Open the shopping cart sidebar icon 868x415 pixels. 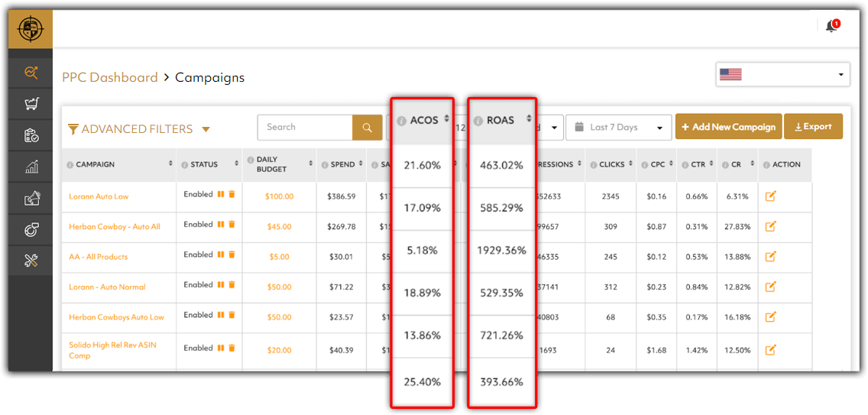(31, 104)
